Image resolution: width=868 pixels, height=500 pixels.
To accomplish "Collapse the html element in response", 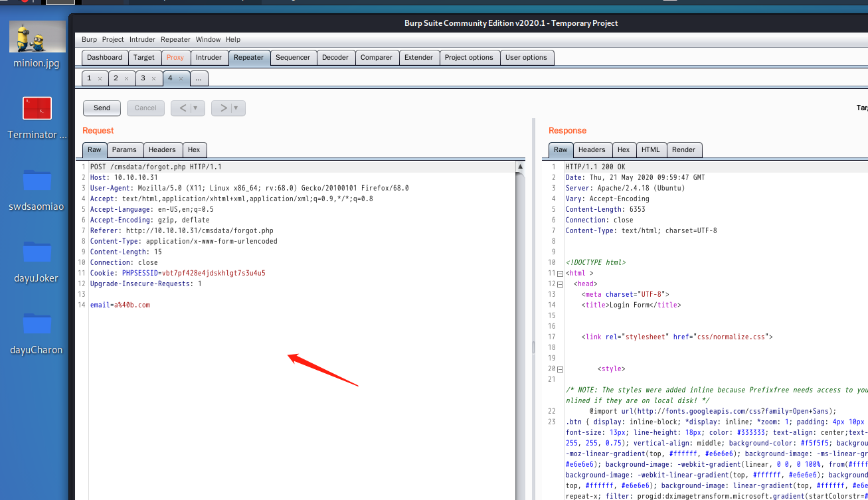I will point(560,274).
